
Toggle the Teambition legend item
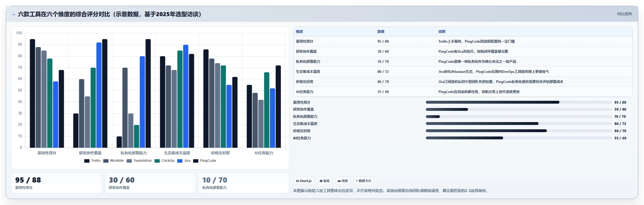point(139,161)
